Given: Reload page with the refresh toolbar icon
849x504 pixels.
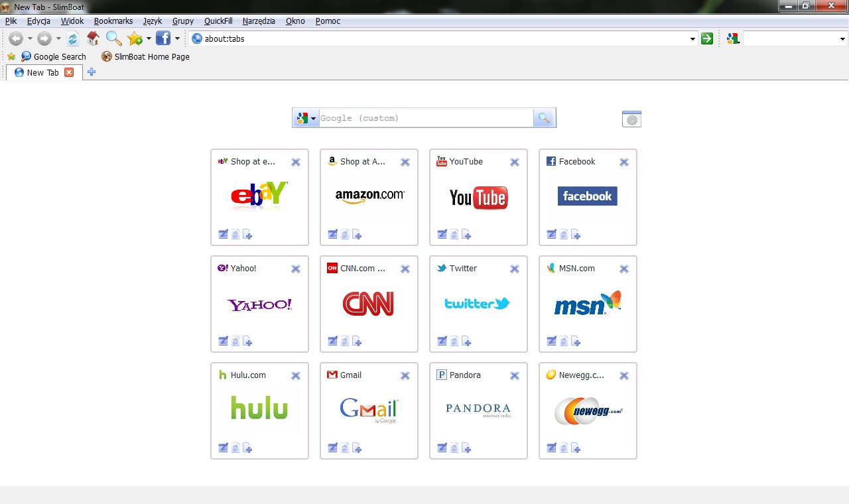Looking at the screenshot, I should 72,38.
